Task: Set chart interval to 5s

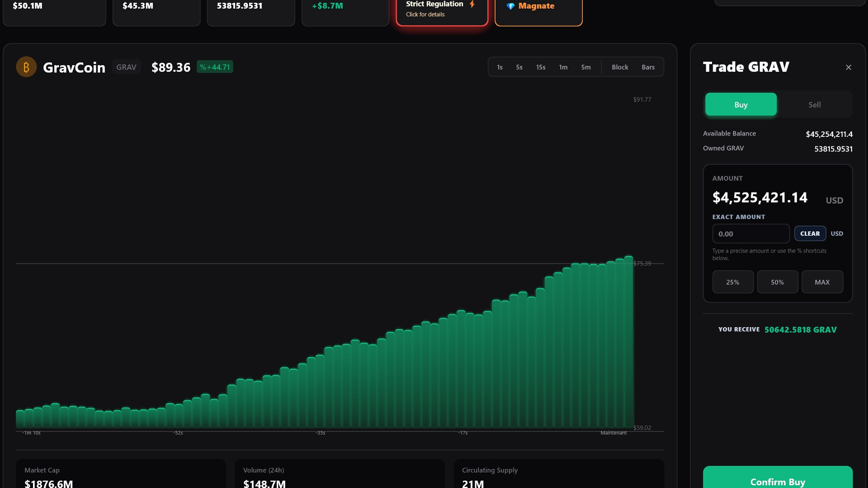Action: pyautogui.click(x=519, y=67)
